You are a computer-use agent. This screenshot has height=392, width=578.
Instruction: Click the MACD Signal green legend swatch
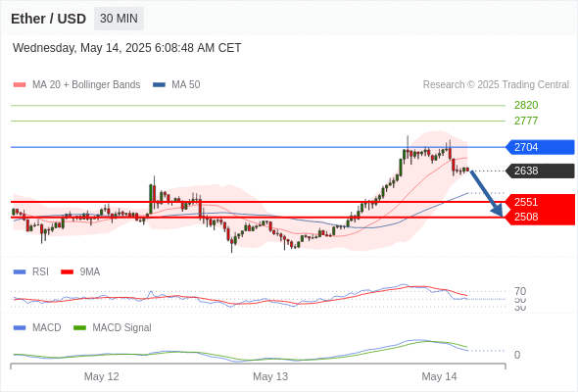click(79, 328)
